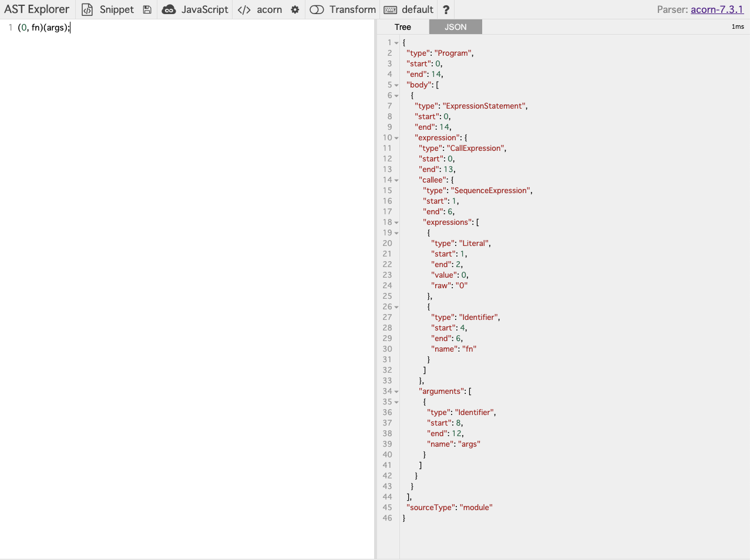The width and height of the screenshot is (750, 560).
Task: Open parser settings via the gear icon
Action: click(295, 9)
